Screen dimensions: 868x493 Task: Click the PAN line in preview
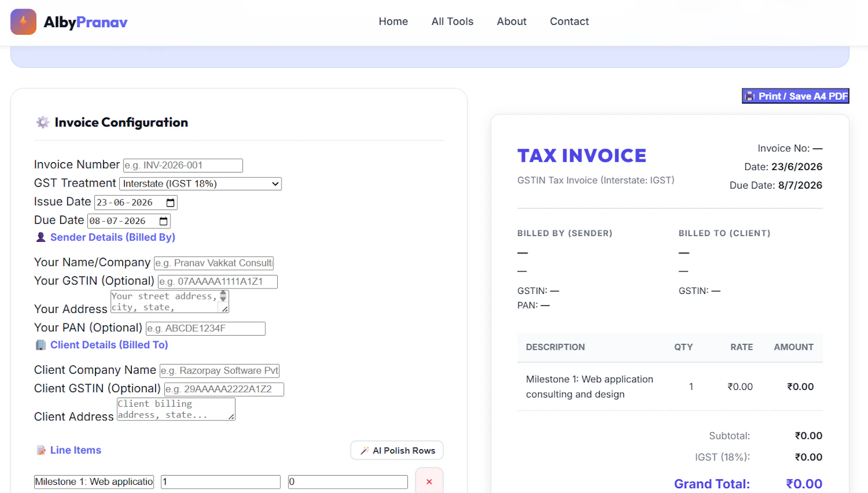[x=533, y=305]
